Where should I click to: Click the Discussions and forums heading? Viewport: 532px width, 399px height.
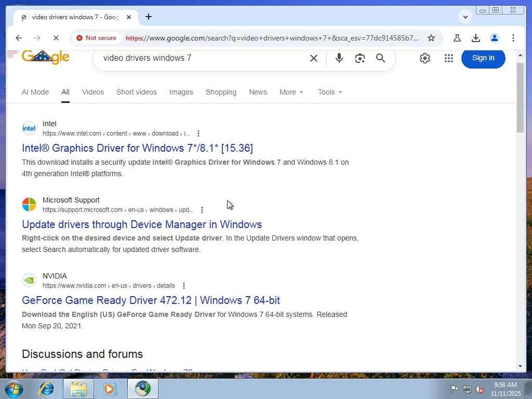pos(82,354)
